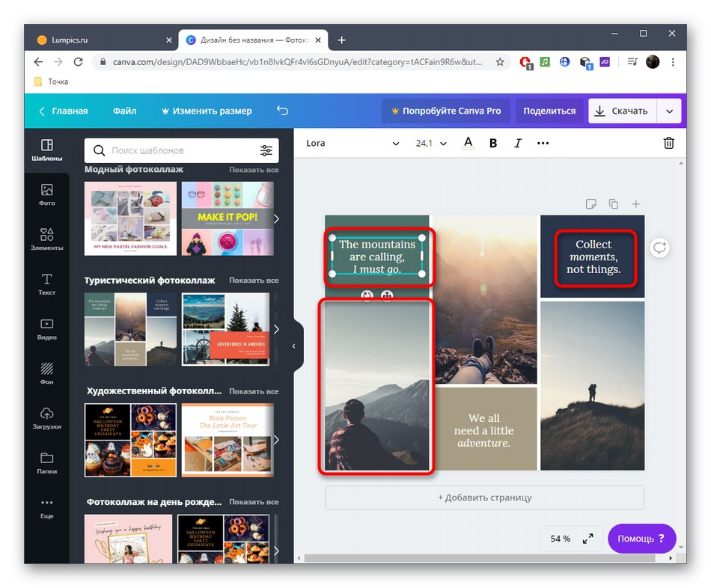Open the Элементы sidebar panel

click(x=46, y=239)
